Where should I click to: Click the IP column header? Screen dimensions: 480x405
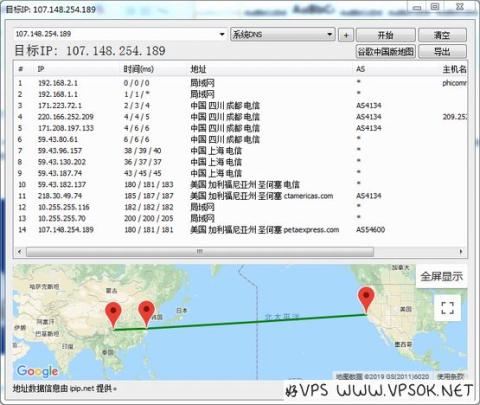(41, 69)
